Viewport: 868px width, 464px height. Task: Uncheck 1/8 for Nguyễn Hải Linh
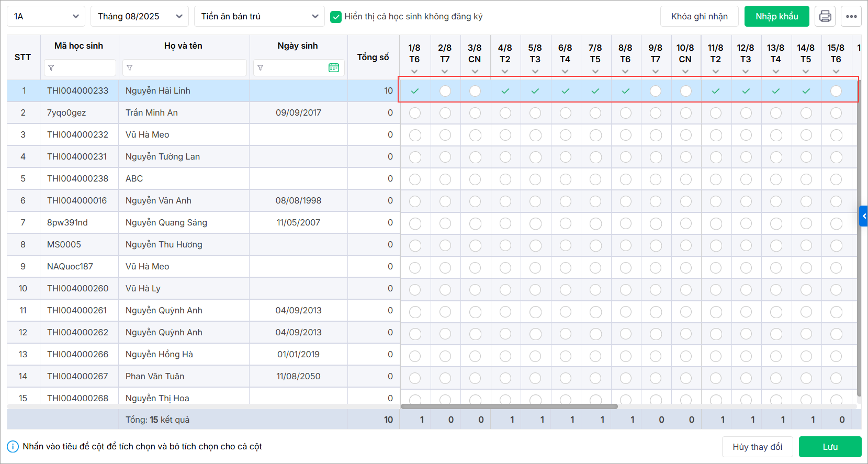[415, 91]
